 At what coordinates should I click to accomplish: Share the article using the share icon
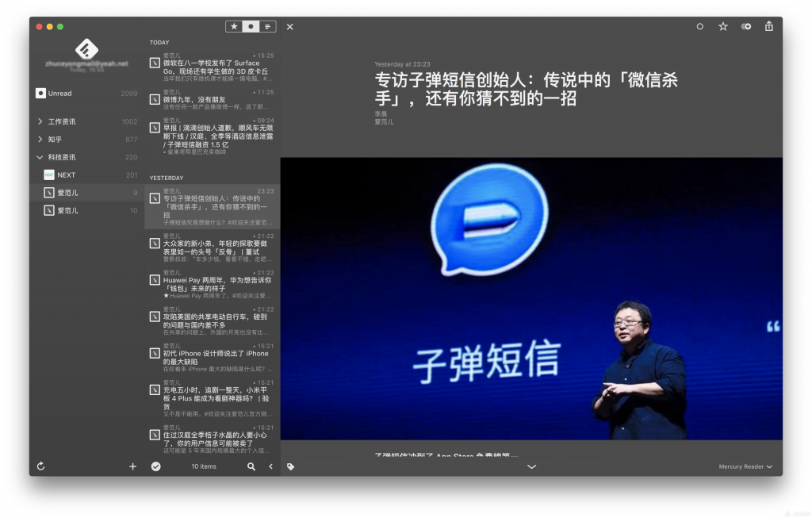click(768, 26)
